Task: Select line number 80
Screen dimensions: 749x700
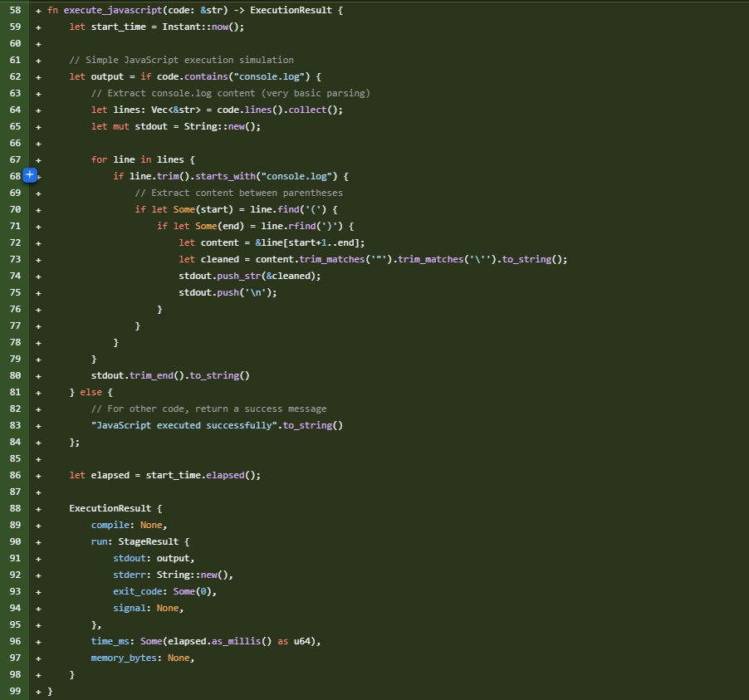Action: (x=15, y=375)
